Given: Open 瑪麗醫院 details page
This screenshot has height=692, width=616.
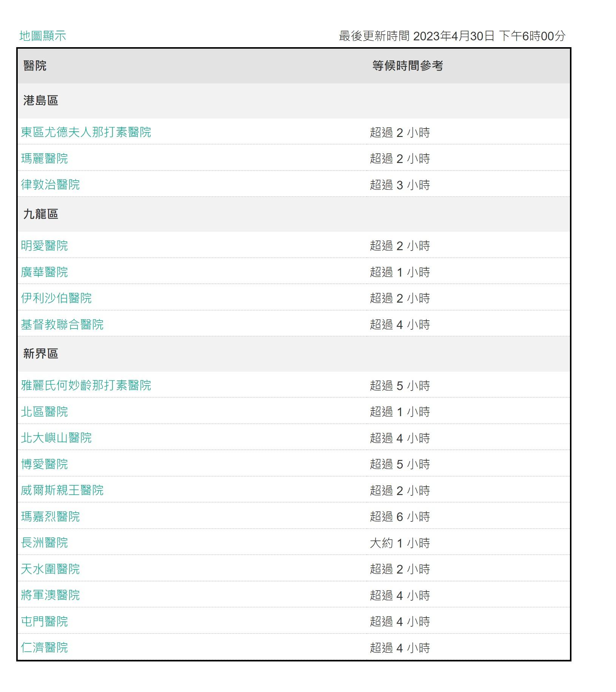Looking at the screenshot, I should [46, 159].
